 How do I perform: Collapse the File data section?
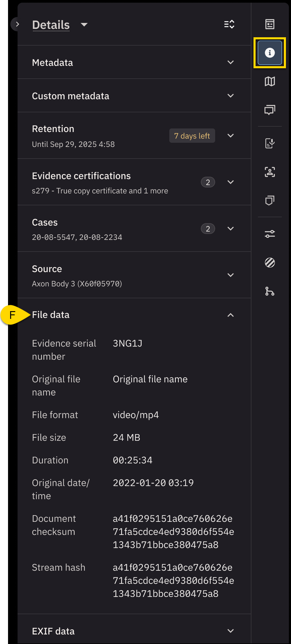pos(230,315)
